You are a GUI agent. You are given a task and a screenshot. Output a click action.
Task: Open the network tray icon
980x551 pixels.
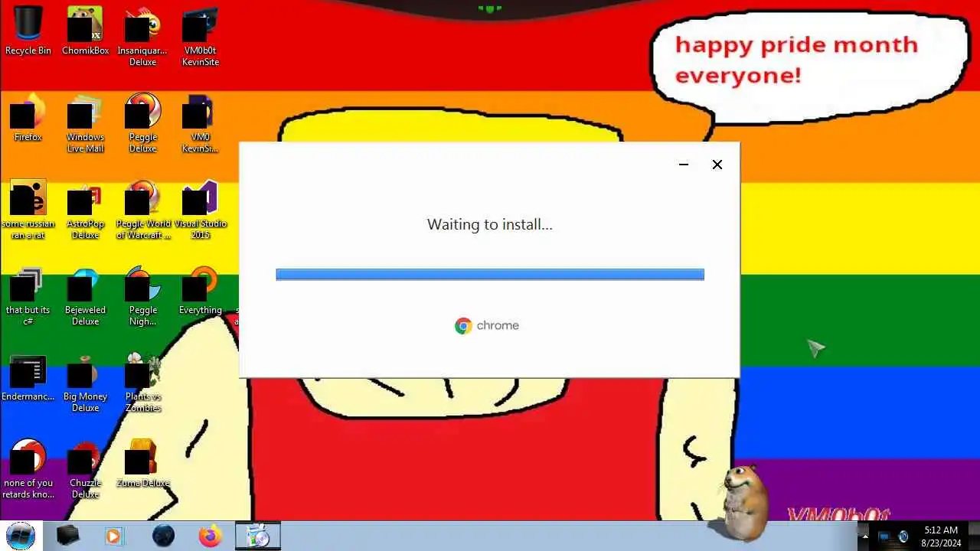coord(884,536)
